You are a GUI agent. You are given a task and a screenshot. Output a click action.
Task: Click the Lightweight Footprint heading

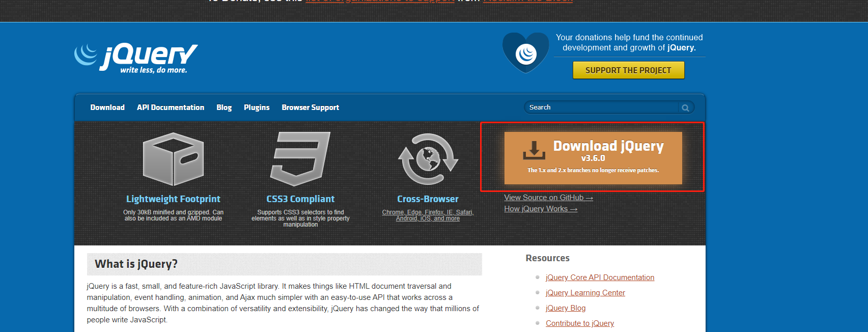point(173,199)
